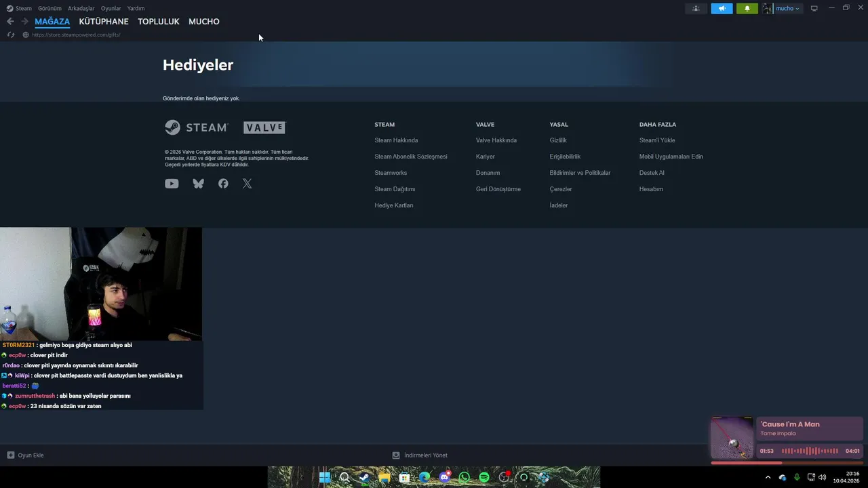Open the Görünüm menu
The width and height of the screenshot is (868, 488).
[x=50, y=8]
